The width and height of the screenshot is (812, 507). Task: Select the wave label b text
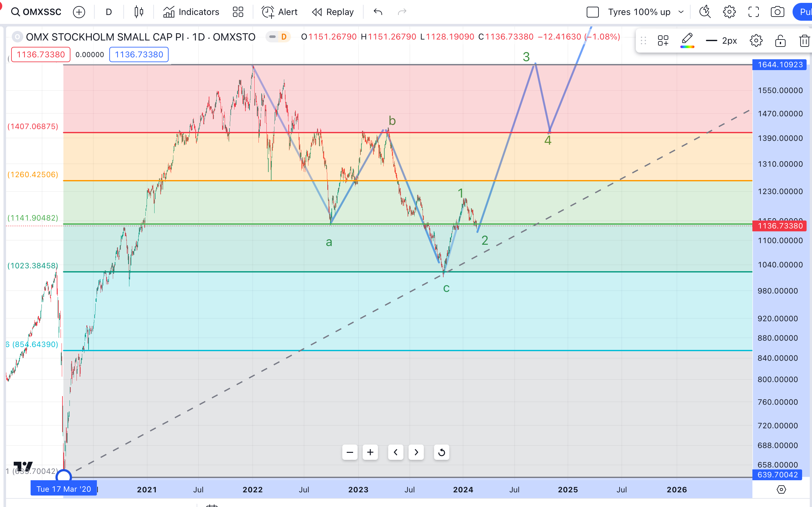pos(392,120)
